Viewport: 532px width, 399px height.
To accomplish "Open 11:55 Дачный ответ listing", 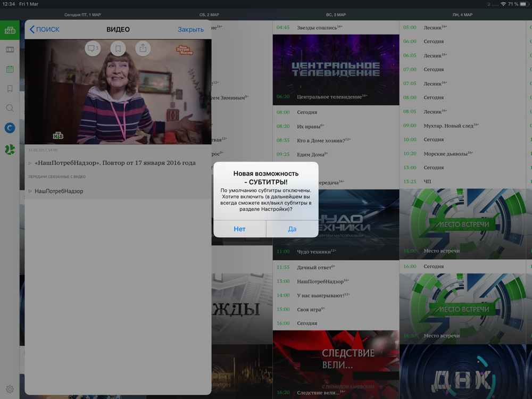I will click(x=336, y=268).
